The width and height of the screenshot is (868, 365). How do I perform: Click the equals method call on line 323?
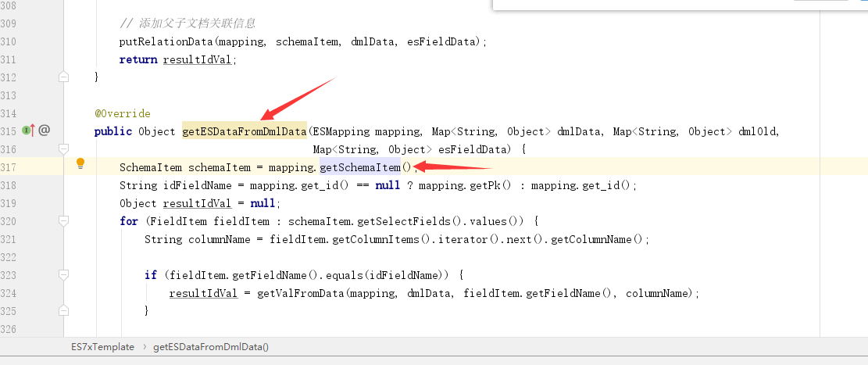pos(343,275)
